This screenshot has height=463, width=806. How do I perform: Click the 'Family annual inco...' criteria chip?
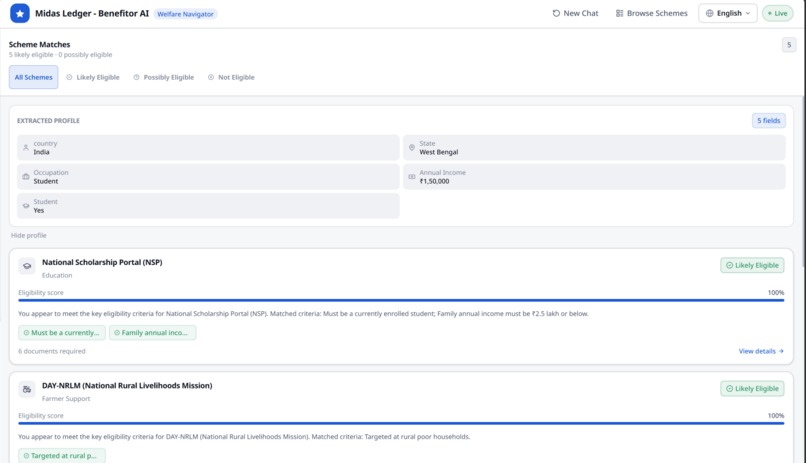point(152,332)
